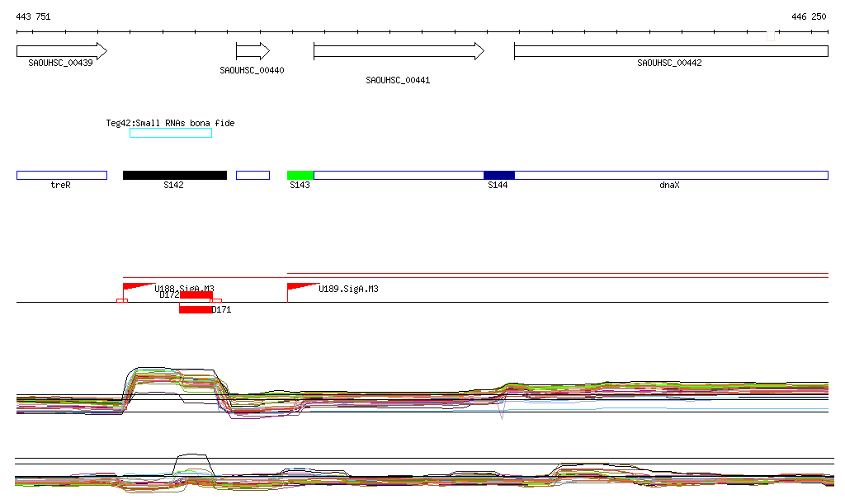
Task: Select the red D171 terminator block
Action: point(196,309)
